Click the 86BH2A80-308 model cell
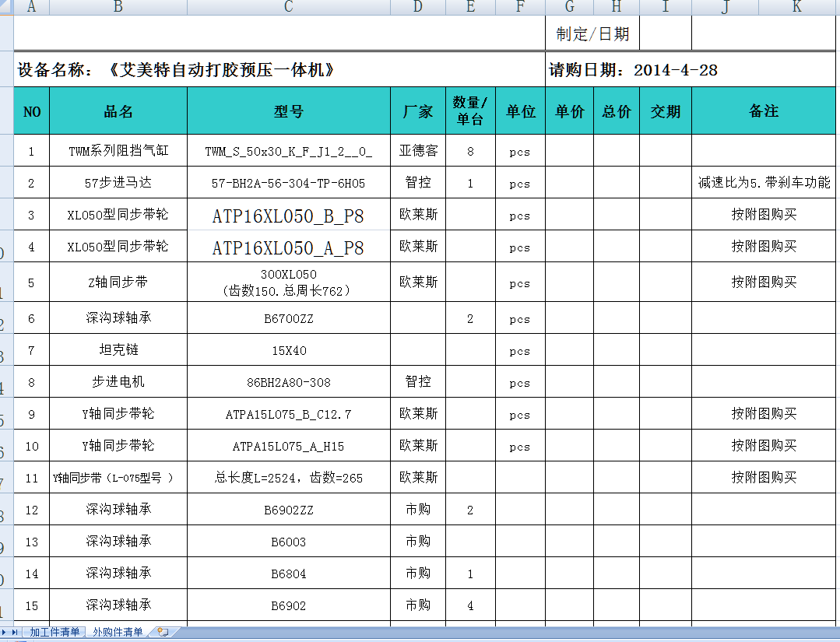Image resolution: width=840 pixels, height=642 pixels. tap(289, 382)
